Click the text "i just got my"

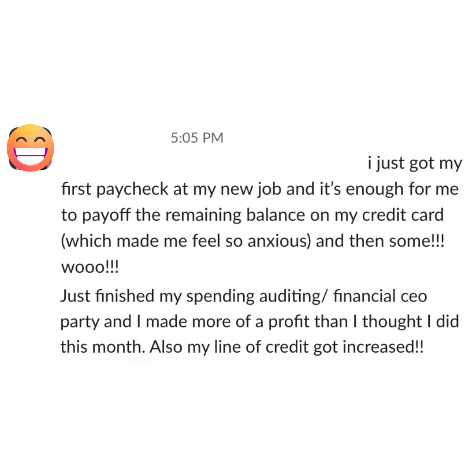pos(415,164)
